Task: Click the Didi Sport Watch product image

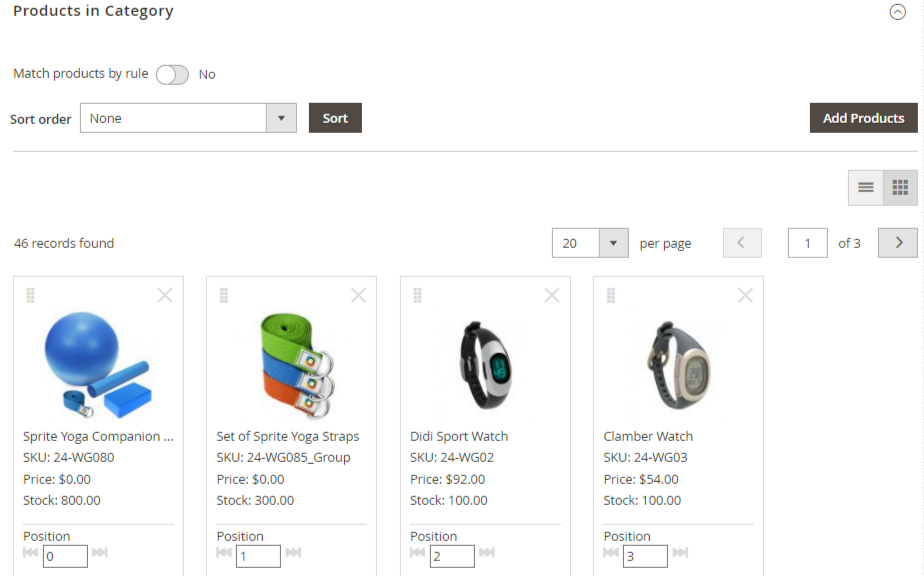Action: (x=485, y=365)
